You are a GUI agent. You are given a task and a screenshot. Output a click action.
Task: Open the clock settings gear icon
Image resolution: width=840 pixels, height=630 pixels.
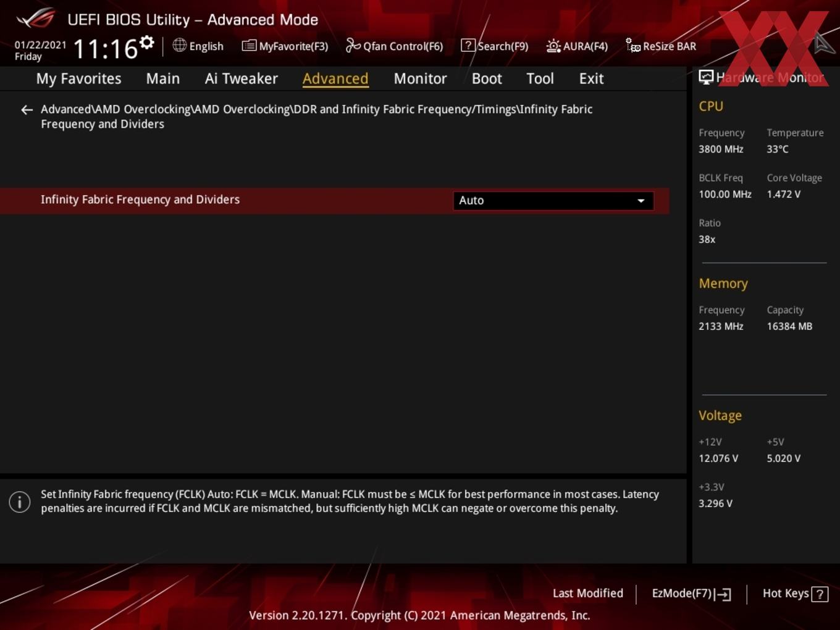tap(146, 43)
